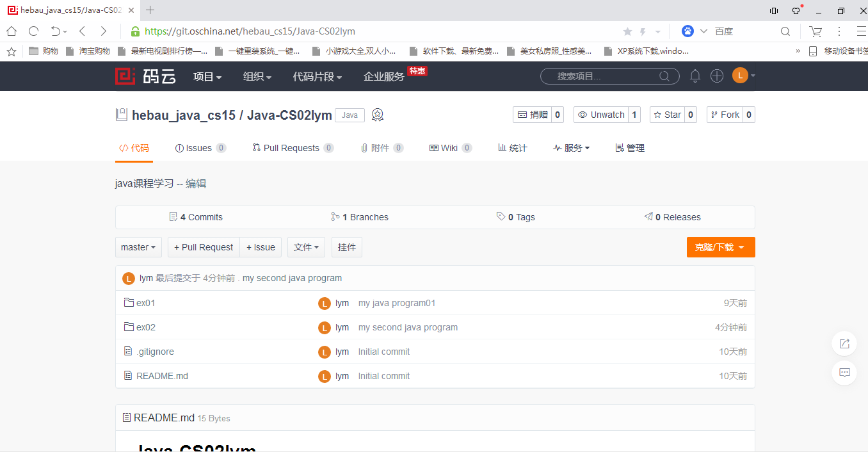Click the 企业服务 header link
The image size is (868, 454).
384,77
